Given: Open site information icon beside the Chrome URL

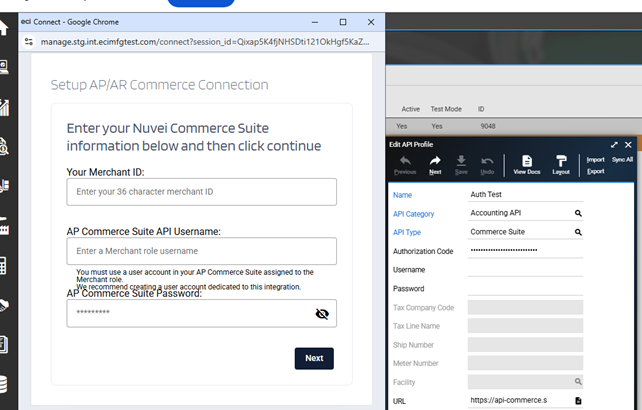Looking at the screenshot, I should pos(29,42).
